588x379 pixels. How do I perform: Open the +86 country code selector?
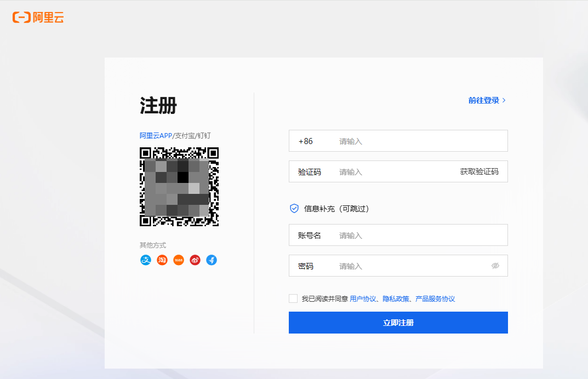tap(306, 141)
